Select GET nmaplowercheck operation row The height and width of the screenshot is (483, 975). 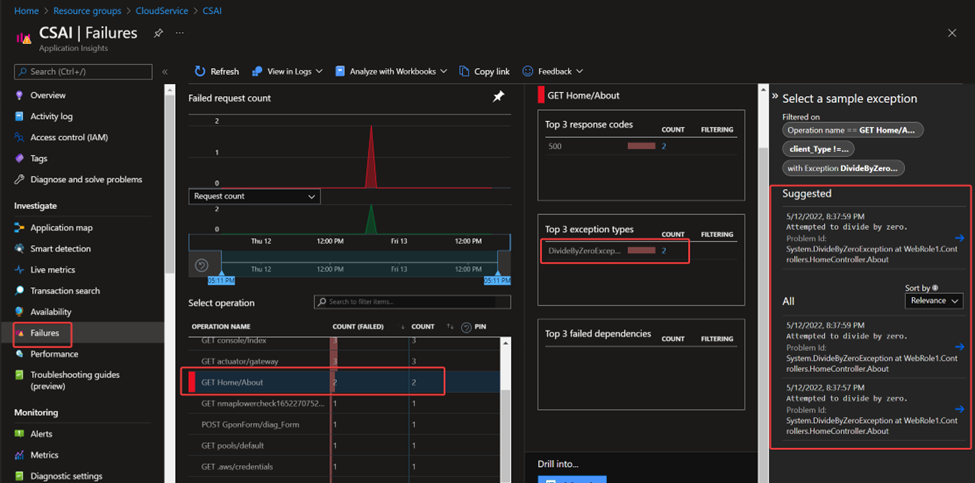click(344, 403)
